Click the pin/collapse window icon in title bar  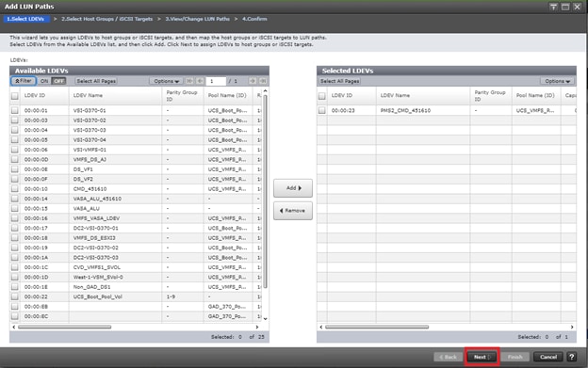553,7
